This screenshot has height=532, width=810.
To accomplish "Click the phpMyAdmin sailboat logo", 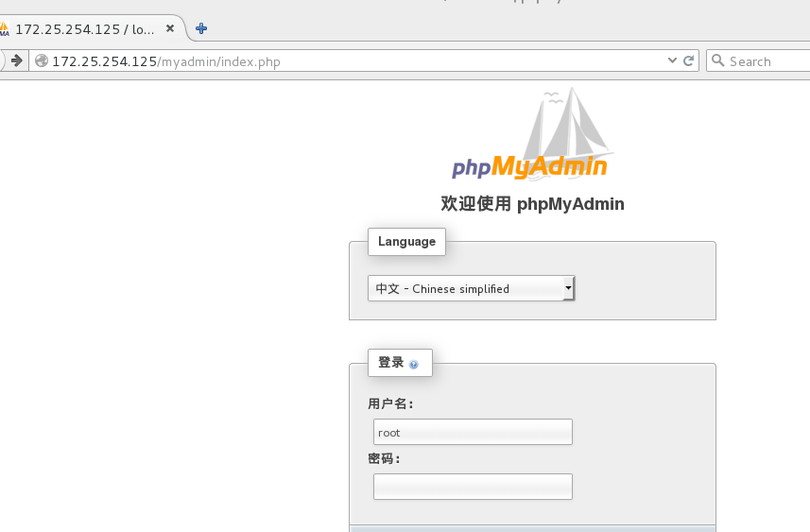I will tap(532, 134).
